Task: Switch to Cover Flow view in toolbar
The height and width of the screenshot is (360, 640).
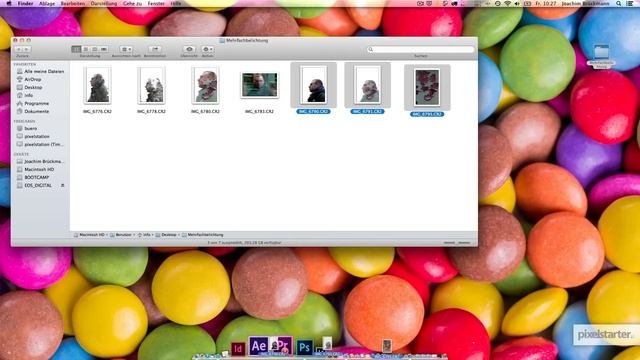Action: pos(104,49)
